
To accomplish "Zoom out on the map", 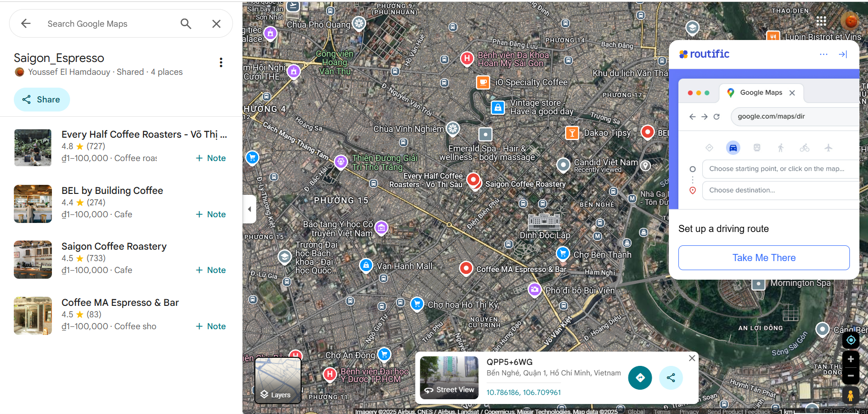I will tap(850, 375).
